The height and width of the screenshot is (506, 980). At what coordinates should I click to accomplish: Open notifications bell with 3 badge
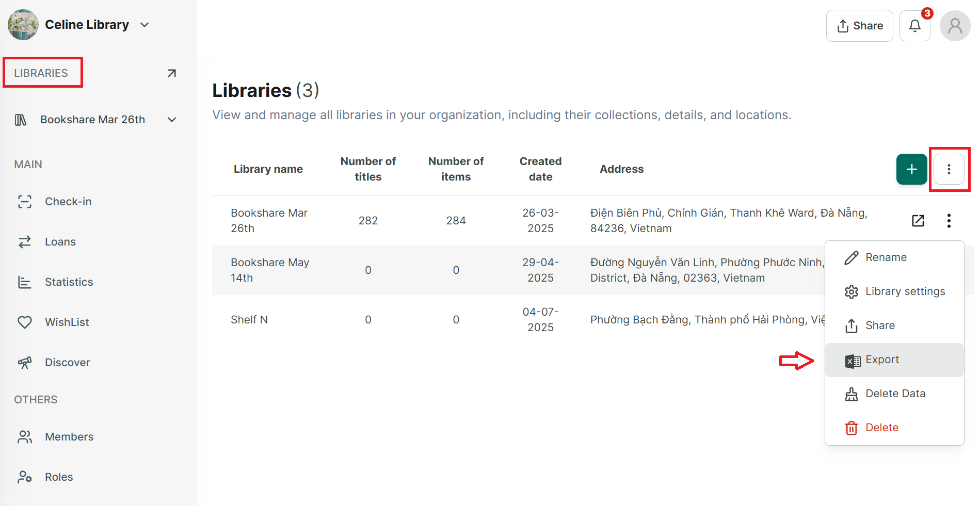pyautogui.click(x=915, y=26)
